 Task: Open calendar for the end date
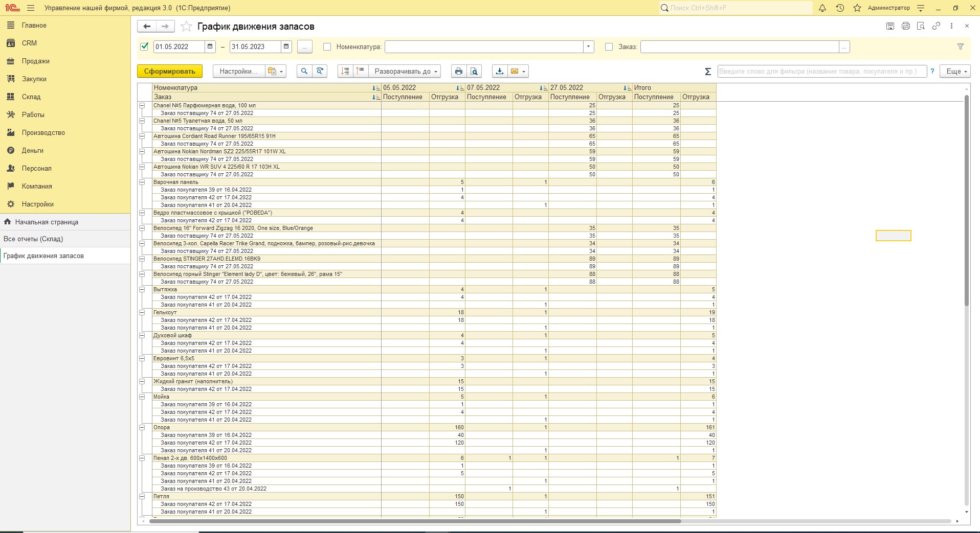click(286, 47)
